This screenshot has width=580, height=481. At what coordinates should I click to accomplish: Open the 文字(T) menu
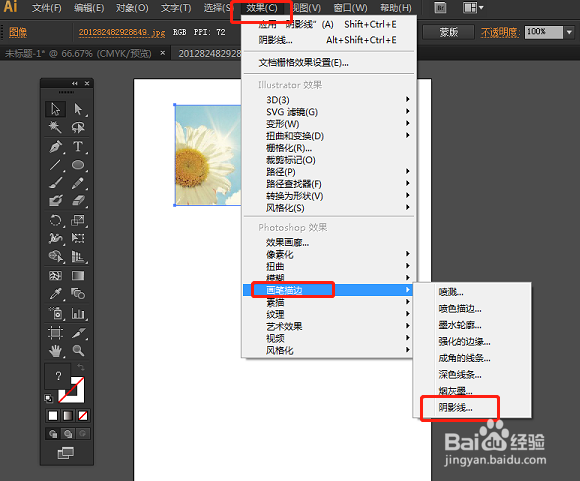click(x=176, y=8)
